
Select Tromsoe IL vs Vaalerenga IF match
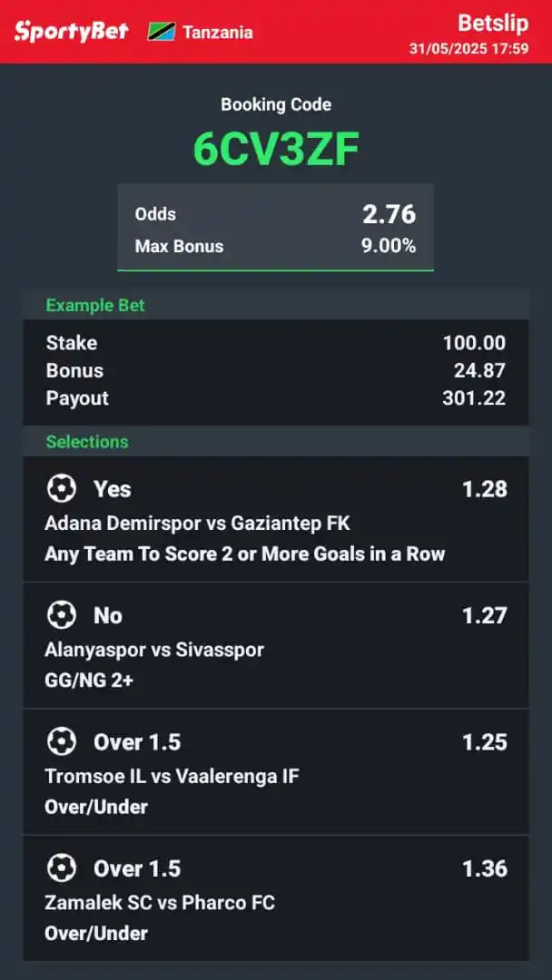tap(172, 776)
